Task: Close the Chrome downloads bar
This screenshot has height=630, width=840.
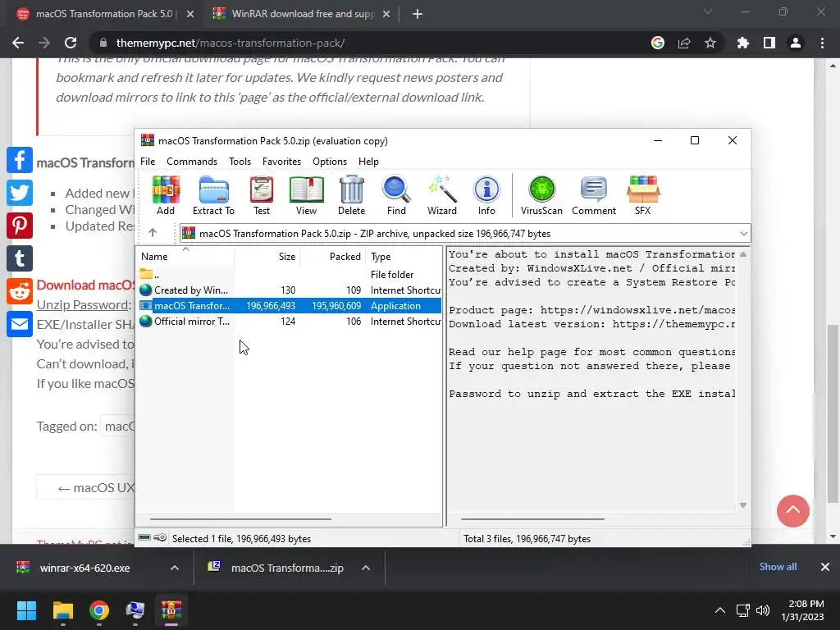Action: 825,566
